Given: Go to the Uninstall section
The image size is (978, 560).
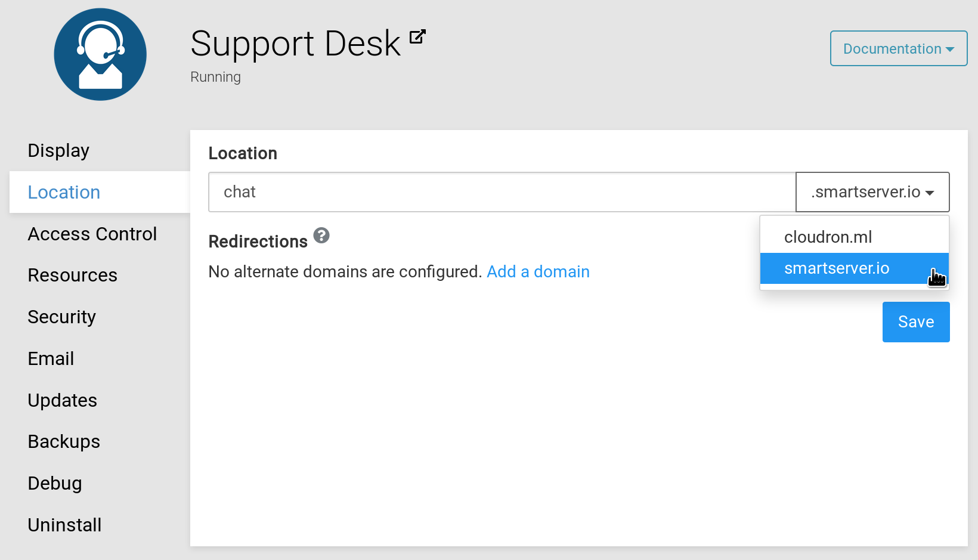Looking at the screenshot, I should click(65, 525).
